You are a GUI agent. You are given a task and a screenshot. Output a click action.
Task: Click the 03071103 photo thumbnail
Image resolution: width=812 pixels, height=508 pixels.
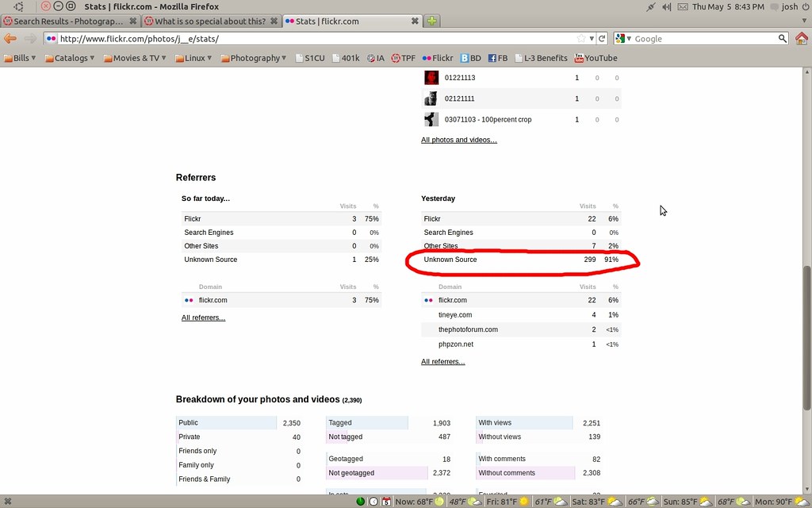coord(431,120)
